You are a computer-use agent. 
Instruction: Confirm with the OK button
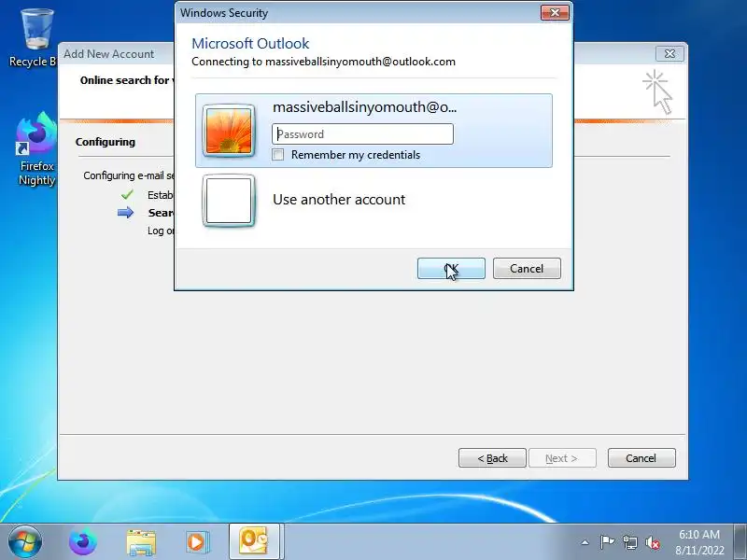(x=451, y=269)
